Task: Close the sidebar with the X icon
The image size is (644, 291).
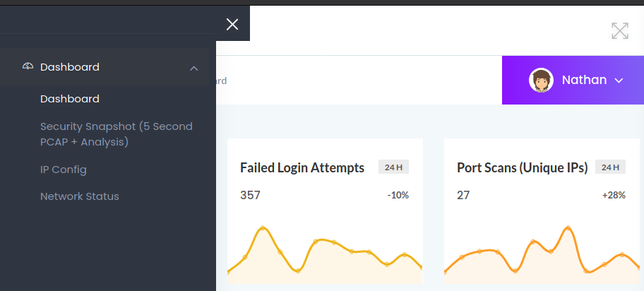Action: (x=232, y=25)
